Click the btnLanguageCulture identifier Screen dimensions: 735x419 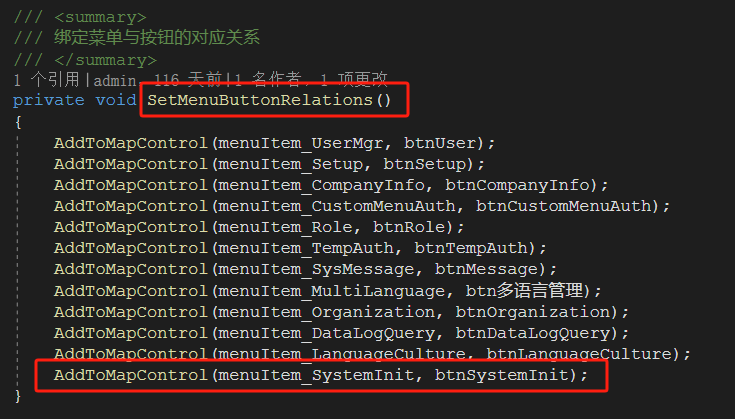pyautogui.click(x=580, y=354)
